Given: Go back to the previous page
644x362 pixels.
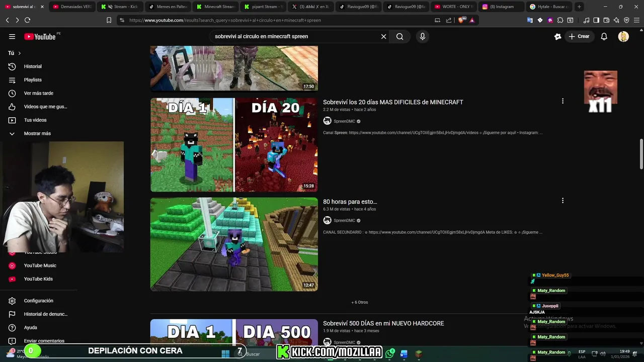Looking at the screenshot, I should point(8,20).
